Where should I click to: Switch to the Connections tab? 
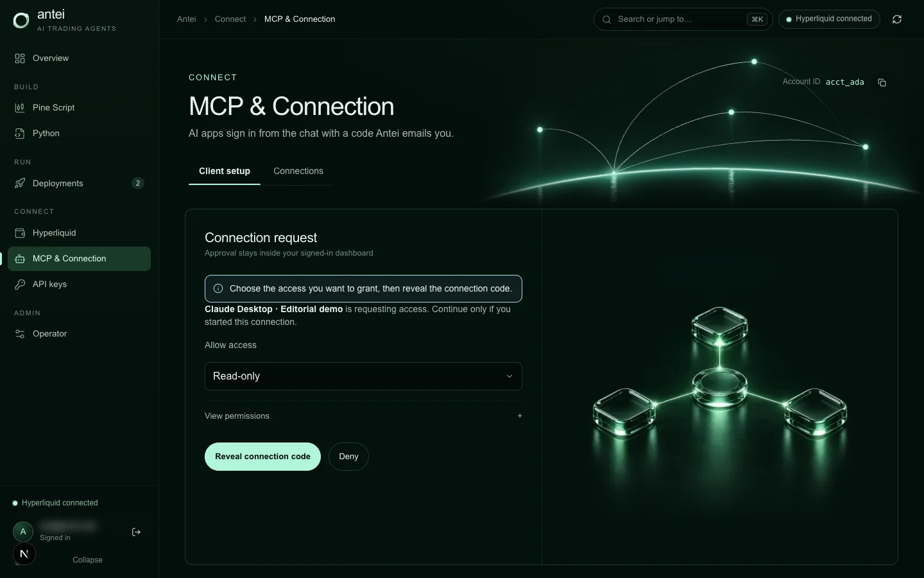coord(298,171)
